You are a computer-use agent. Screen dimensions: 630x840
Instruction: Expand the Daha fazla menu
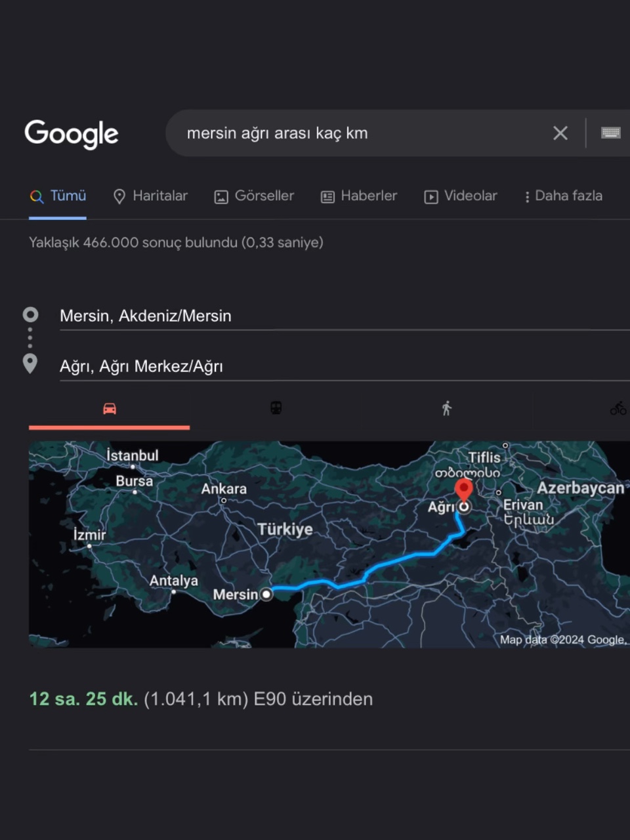point(563,196)
